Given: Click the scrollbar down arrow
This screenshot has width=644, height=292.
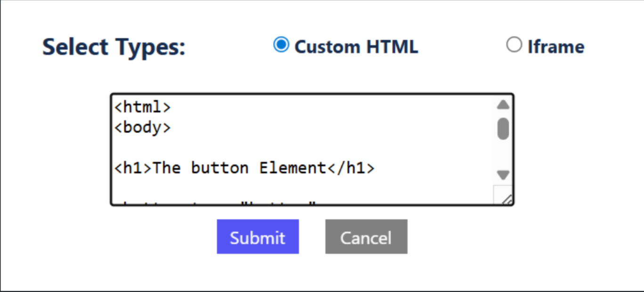Looking at the screenshot, I should [x=502, y=175].
